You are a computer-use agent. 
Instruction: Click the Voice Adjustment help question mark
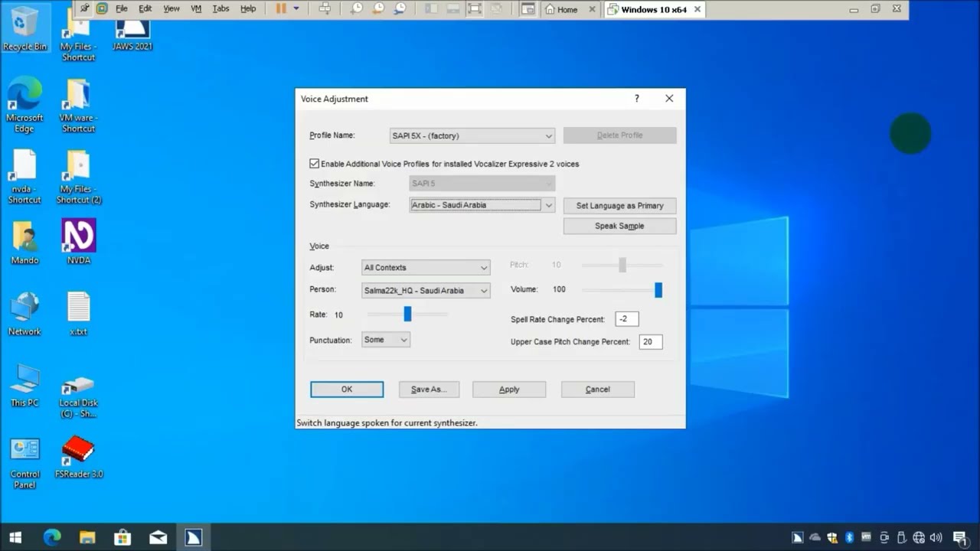point(636,99)
